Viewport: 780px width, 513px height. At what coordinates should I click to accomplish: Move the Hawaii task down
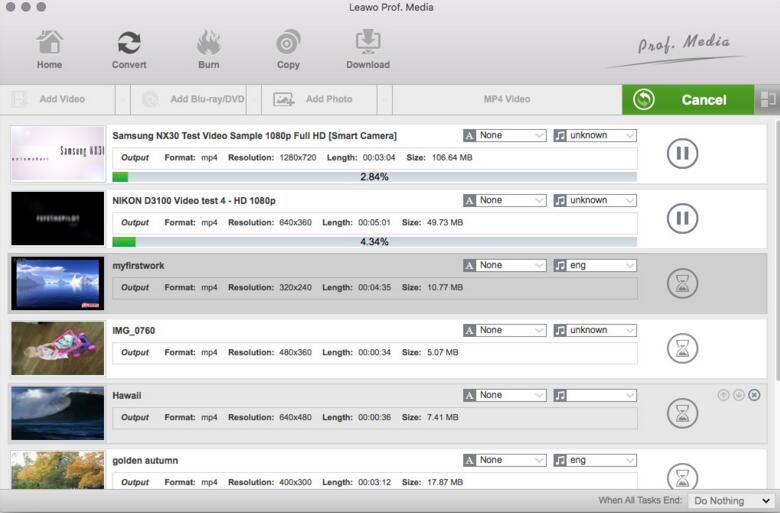(739, 395)
